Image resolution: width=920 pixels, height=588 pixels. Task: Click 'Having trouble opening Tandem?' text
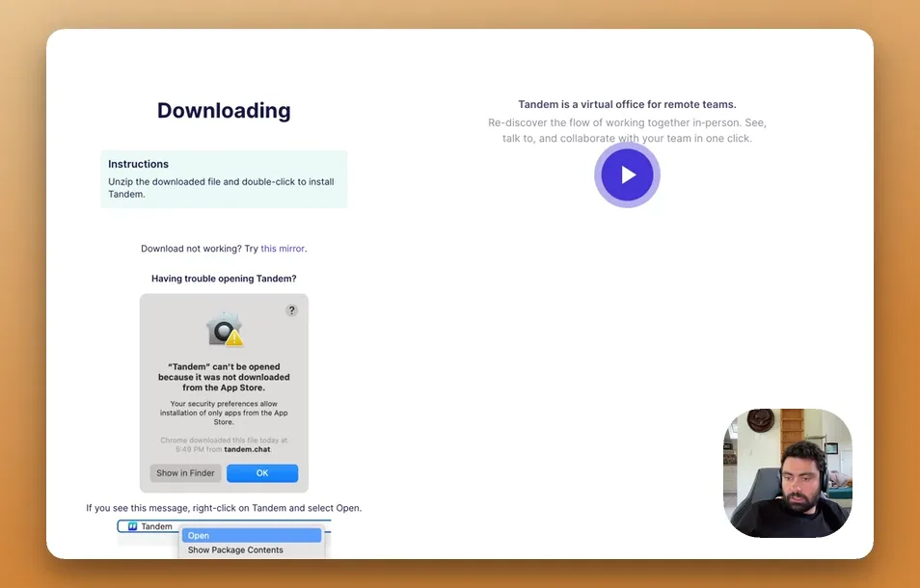pos(224,279)
